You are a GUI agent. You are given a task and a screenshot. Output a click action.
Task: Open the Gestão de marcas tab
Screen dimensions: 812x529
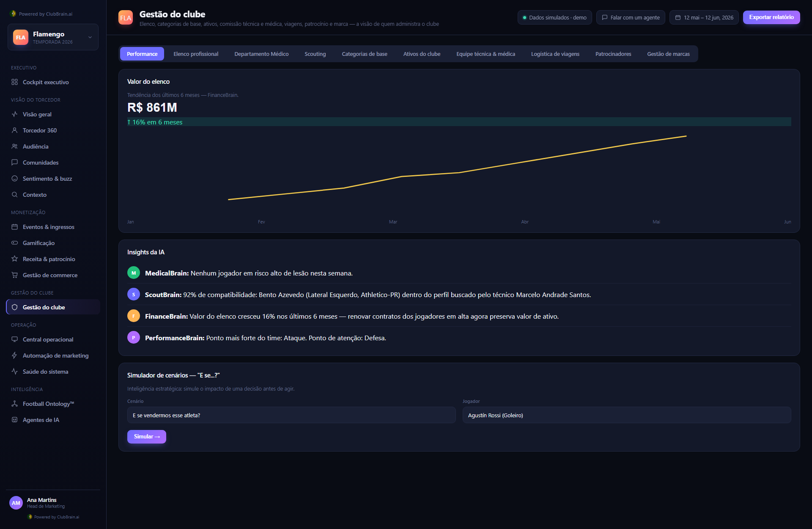coord(668,54)
